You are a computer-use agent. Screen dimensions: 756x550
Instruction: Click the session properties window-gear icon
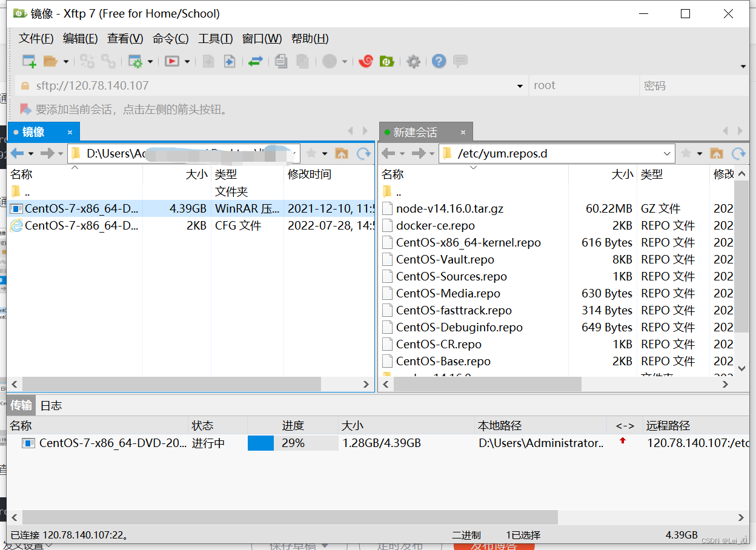point(134,61)
